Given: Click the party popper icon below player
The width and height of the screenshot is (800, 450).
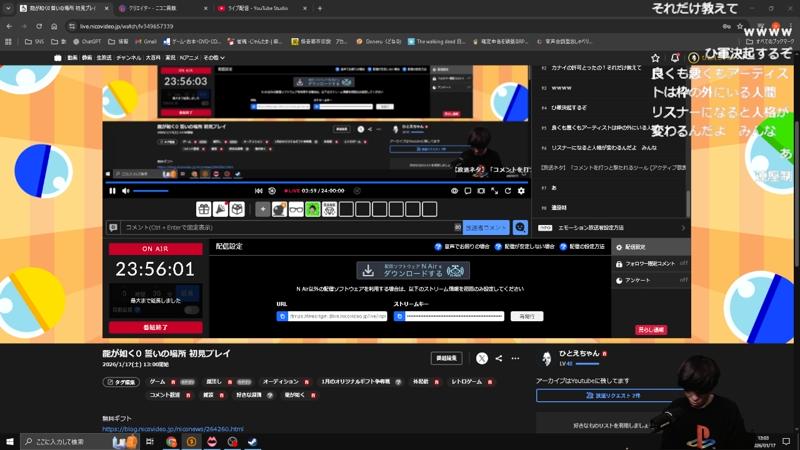Looking at the screenshot, I should coord(220,209).
